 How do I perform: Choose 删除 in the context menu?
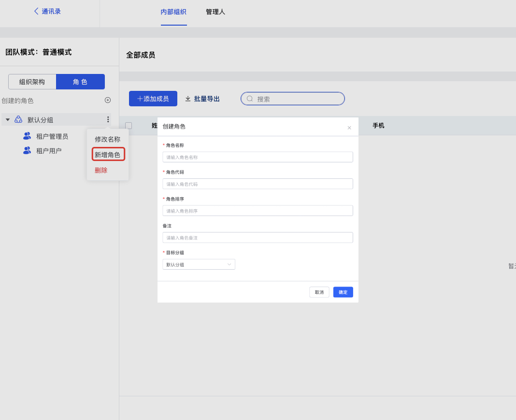point(101,170)
